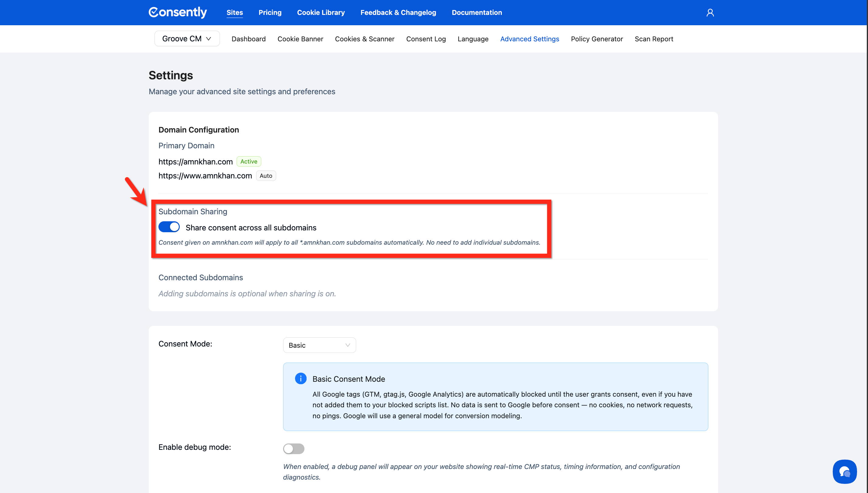Open the chat support widget

point(844,471)
